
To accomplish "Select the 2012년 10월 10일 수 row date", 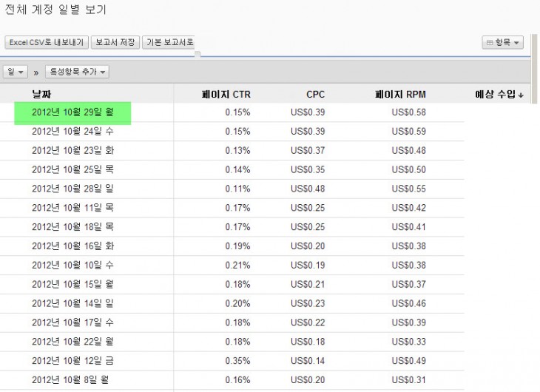I will point(72,266).
